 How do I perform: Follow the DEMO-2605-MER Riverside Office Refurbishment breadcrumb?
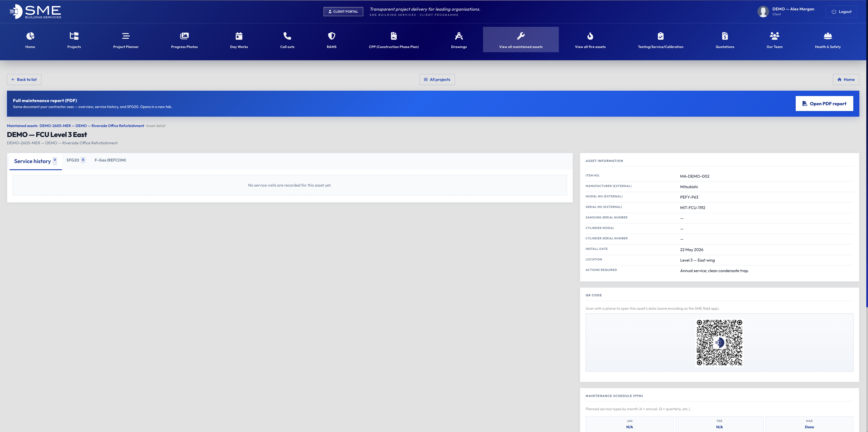coord(92,126)
